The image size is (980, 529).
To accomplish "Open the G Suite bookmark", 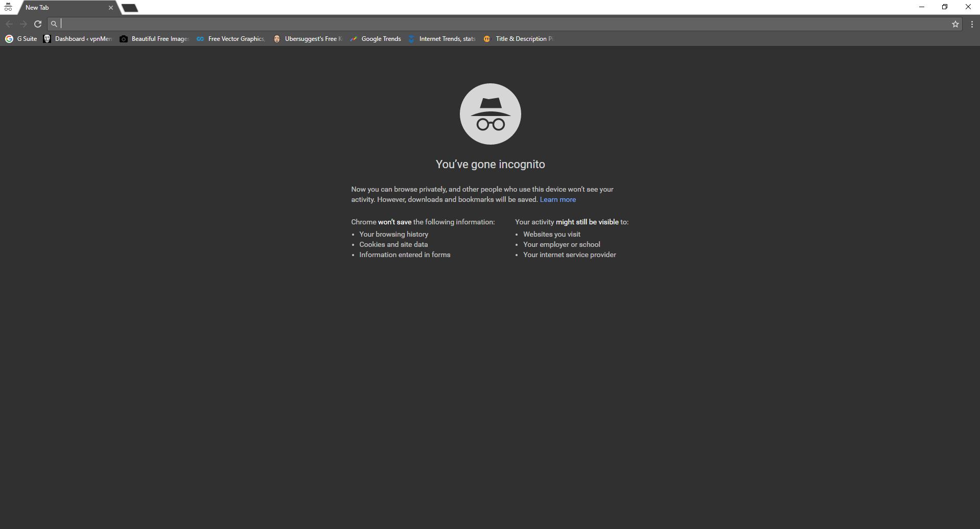I will point(21,39).
